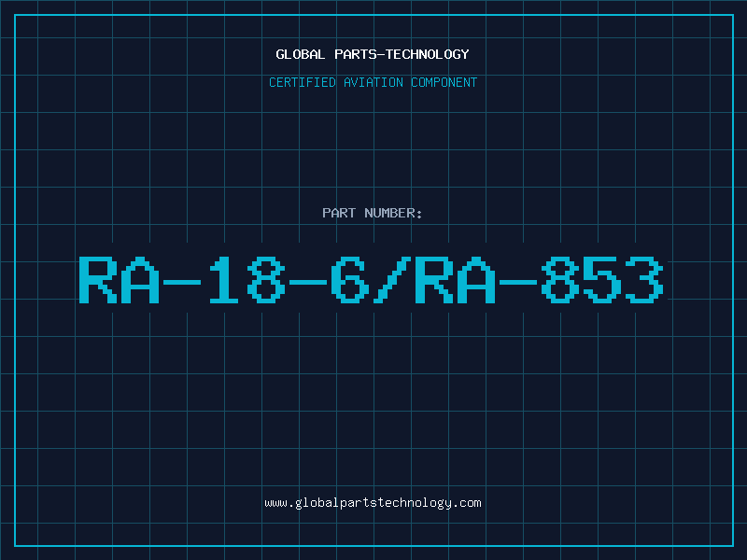Click the single digit 6 in part number
The height and width of the screenshot is (560, 747).
[350, 279]
